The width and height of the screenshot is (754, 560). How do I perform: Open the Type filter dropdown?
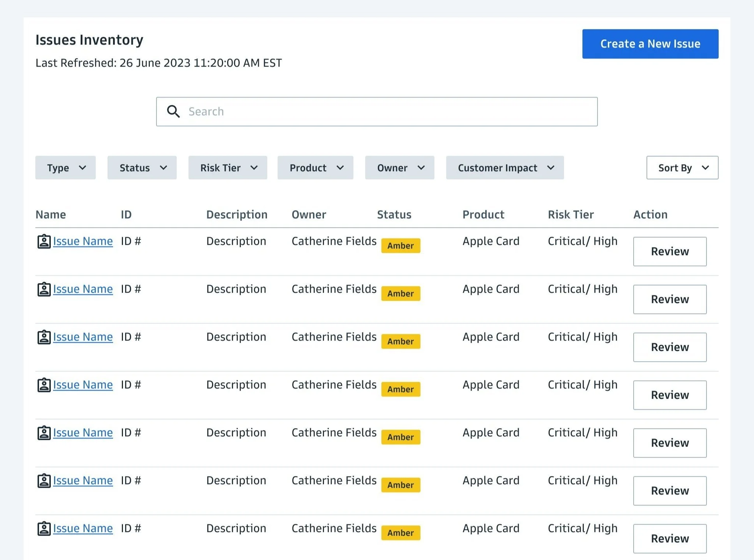click(x=66, y=168)
